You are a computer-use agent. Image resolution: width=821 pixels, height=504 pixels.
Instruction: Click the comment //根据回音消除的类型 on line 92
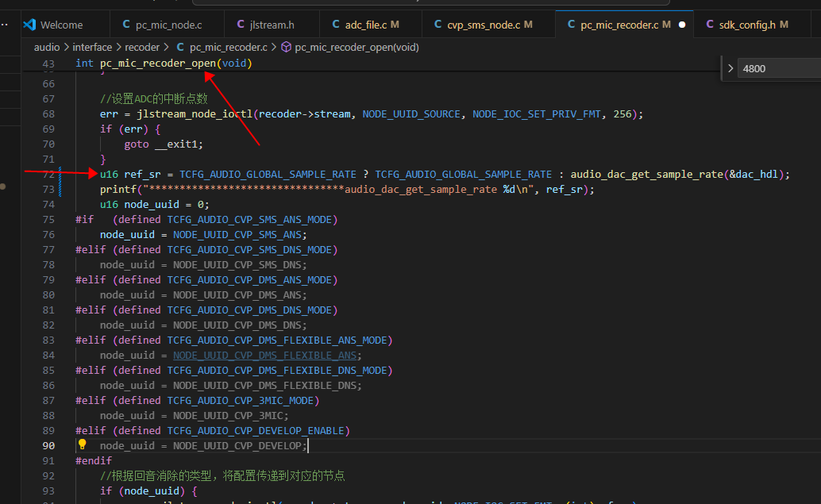(x=156, y=475)
